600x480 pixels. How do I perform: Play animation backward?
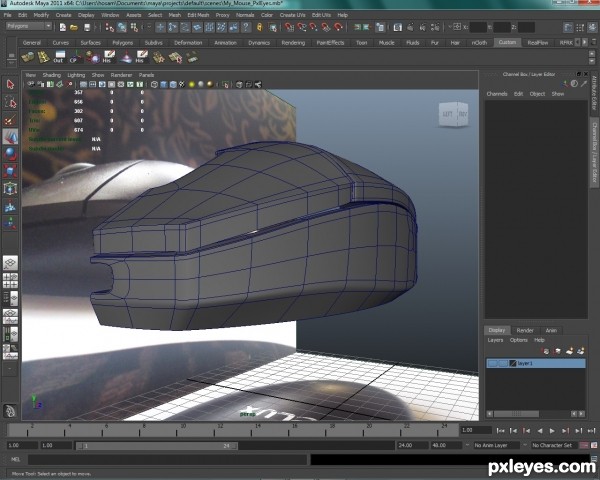[540, 431]
